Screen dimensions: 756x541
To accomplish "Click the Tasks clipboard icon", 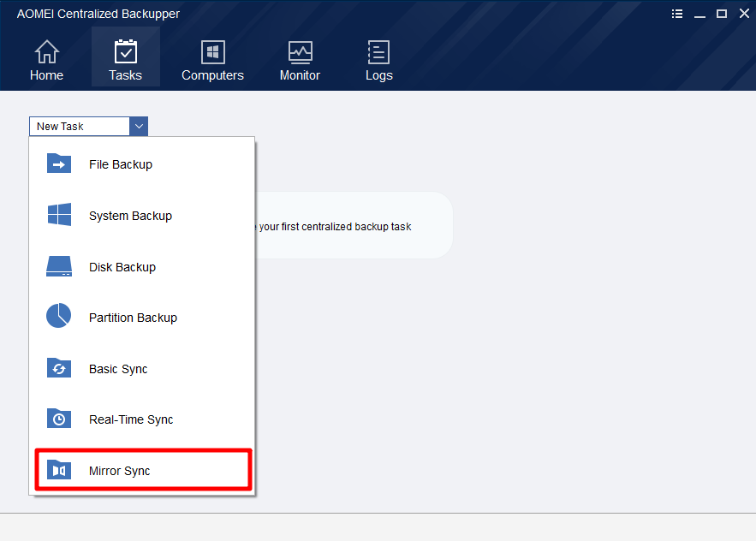I will pos(125,51).
